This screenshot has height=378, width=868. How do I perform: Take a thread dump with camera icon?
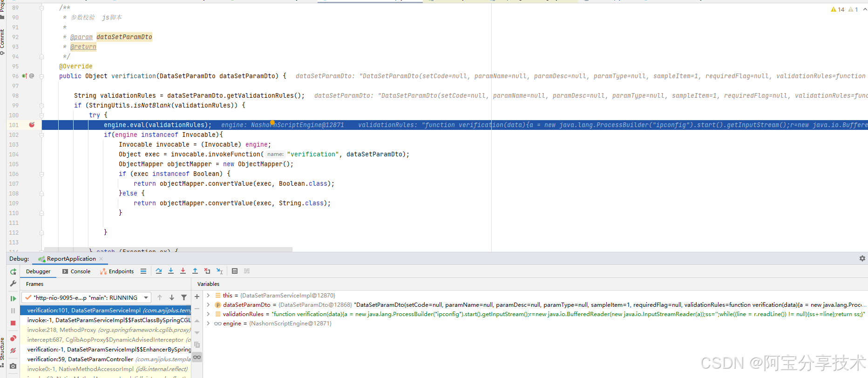(x=13, y=366)
